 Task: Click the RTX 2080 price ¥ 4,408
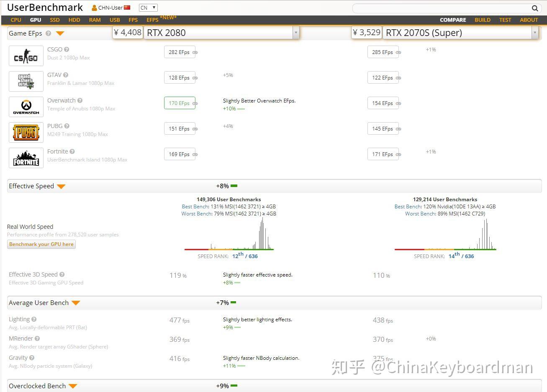pos(128,33)
